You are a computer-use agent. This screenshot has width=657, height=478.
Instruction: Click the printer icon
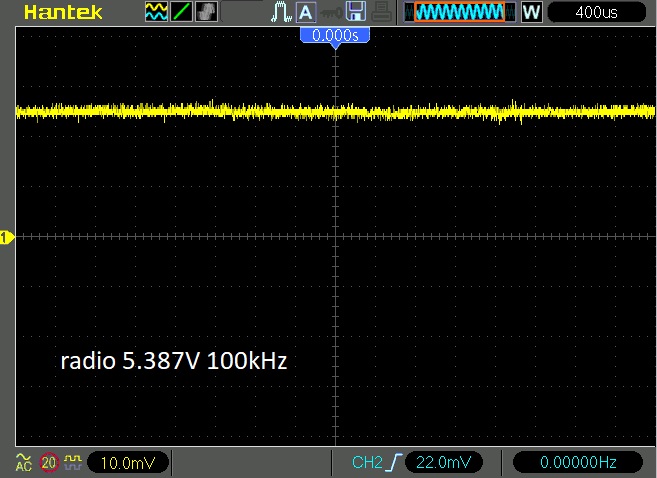[381, 12]
